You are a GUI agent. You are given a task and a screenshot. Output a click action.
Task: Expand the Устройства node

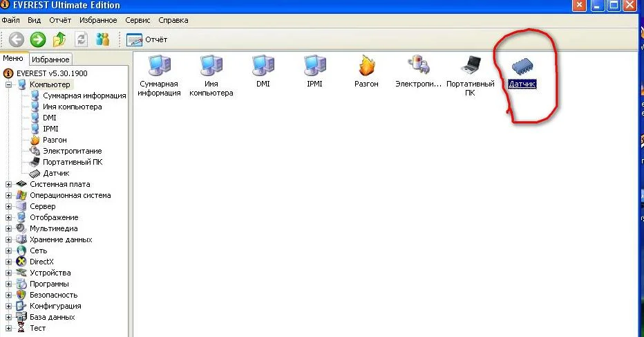click(8, 273)
